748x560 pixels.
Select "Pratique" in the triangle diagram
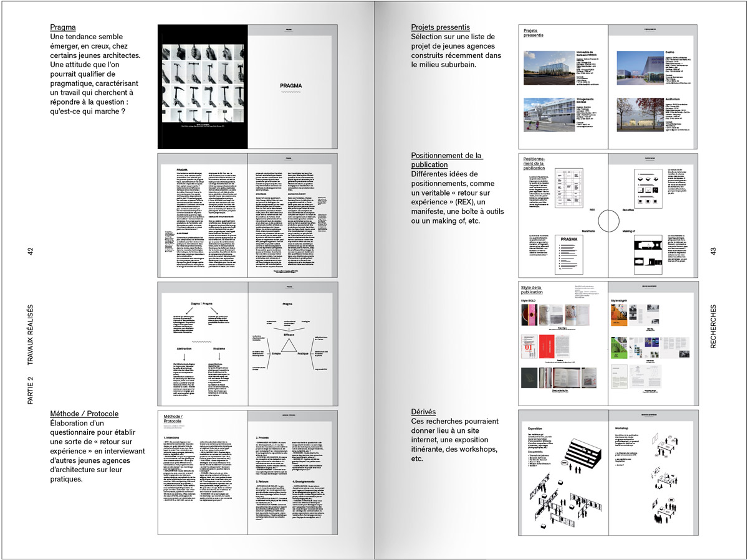click(x=302, y=353)
